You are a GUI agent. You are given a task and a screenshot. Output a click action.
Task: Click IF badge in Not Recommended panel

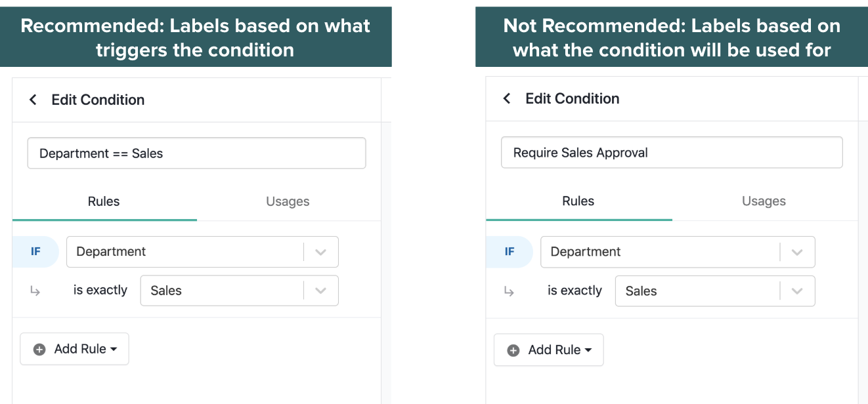(510, 252)
